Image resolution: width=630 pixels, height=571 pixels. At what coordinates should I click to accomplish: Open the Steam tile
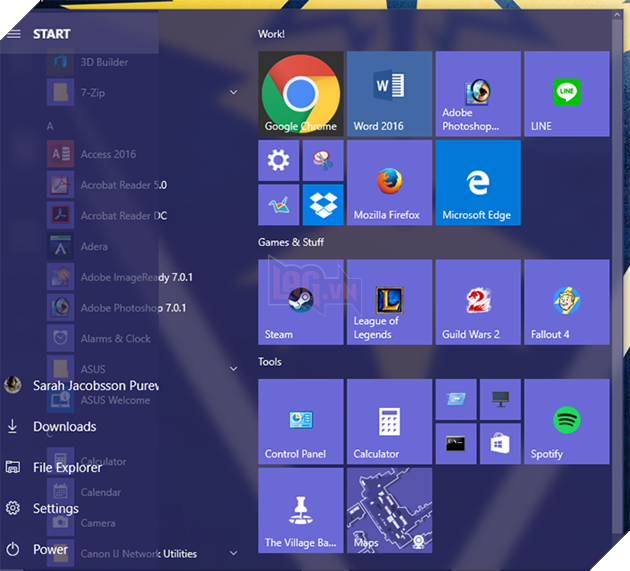(x=301, y=302)
